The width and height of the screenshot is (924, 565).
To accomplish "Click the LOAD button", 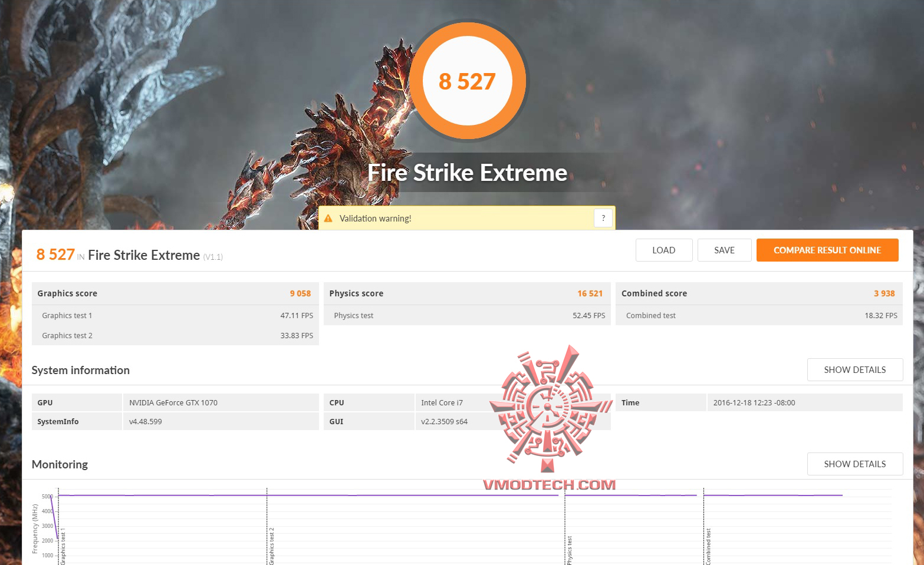I will pos(664,250).
